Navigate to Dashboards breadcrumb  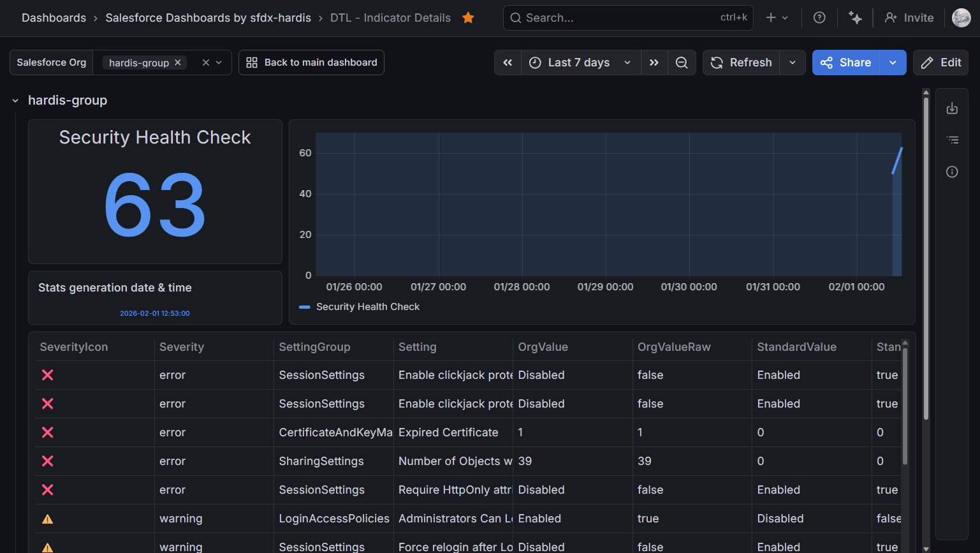click(54, 18)
